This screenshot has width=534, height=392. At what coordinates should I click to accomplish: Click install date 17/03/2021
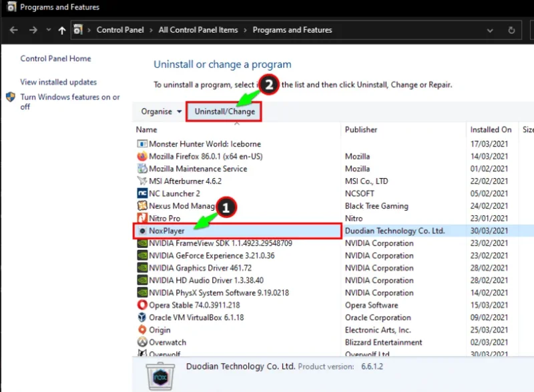tap(489, 144)
